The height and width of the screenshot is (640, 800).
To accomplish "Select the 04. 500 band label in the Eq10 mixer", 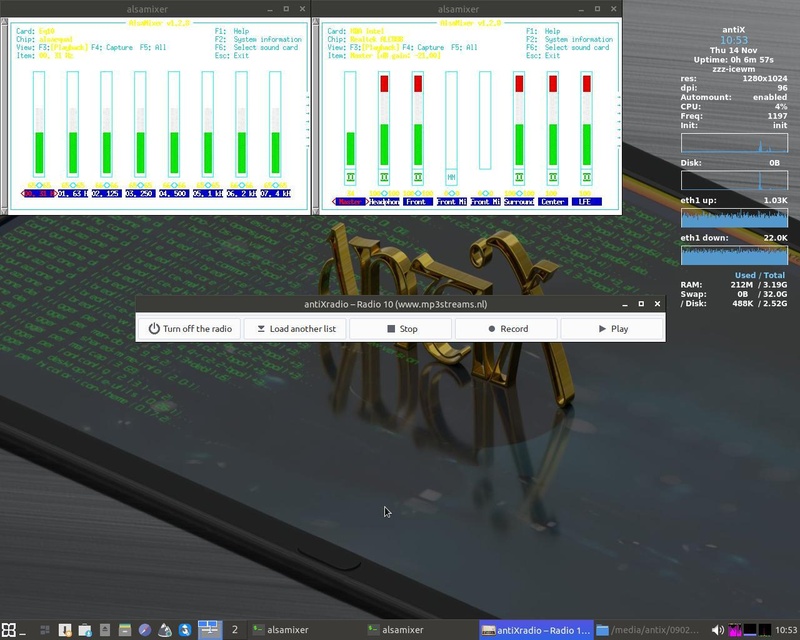I will [x=174, y=193].
